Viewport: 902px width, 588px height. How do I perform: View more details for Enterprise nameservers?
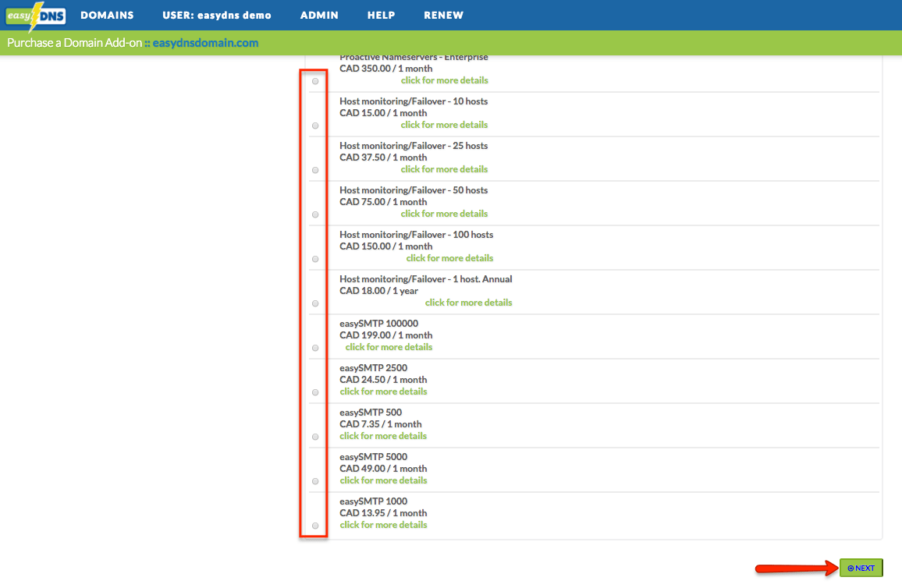click(x=445, y=80)
